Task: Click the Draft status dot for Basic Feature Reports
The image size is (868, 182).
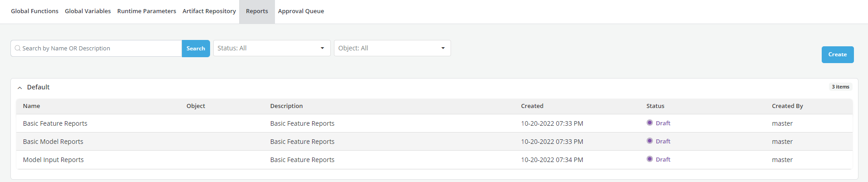Action: [650, 123]
